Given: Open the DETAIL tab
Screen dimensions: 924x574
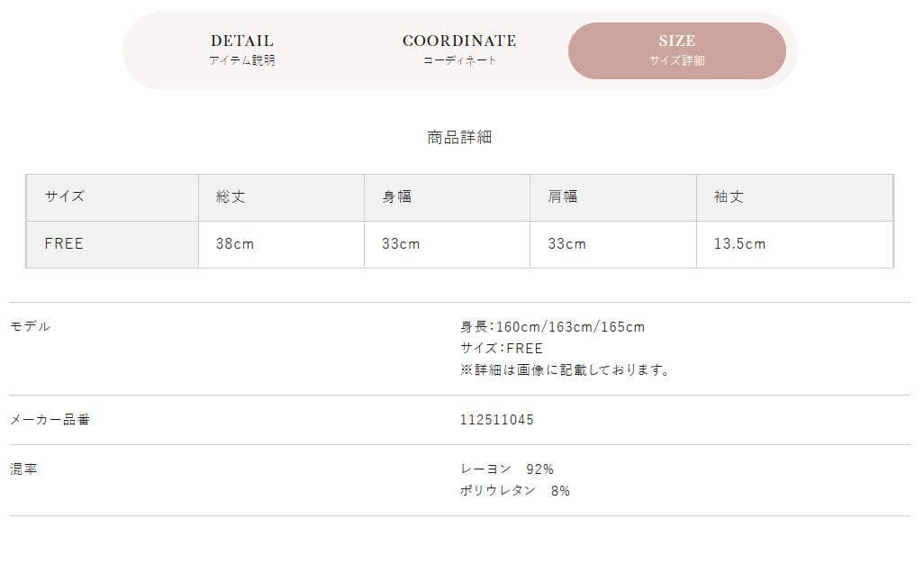Looking at the screenshot, I should tap(242, 50).
